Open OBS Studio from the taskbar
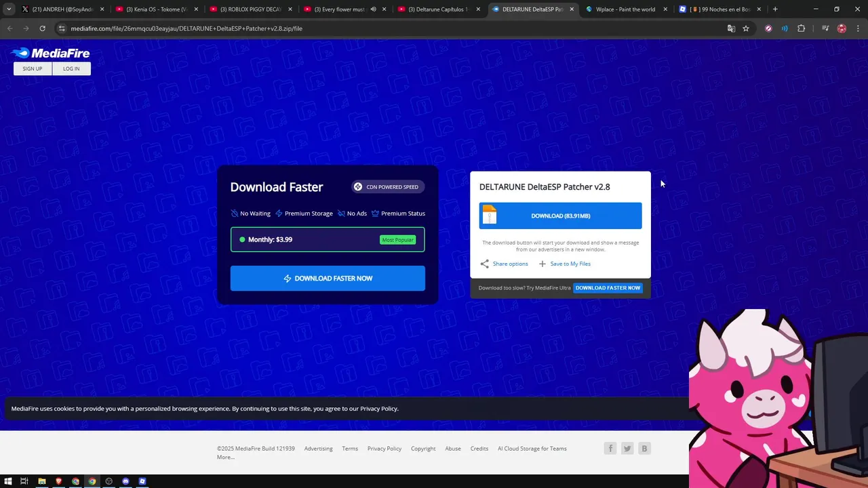868x488 pixels. point(108,481)
